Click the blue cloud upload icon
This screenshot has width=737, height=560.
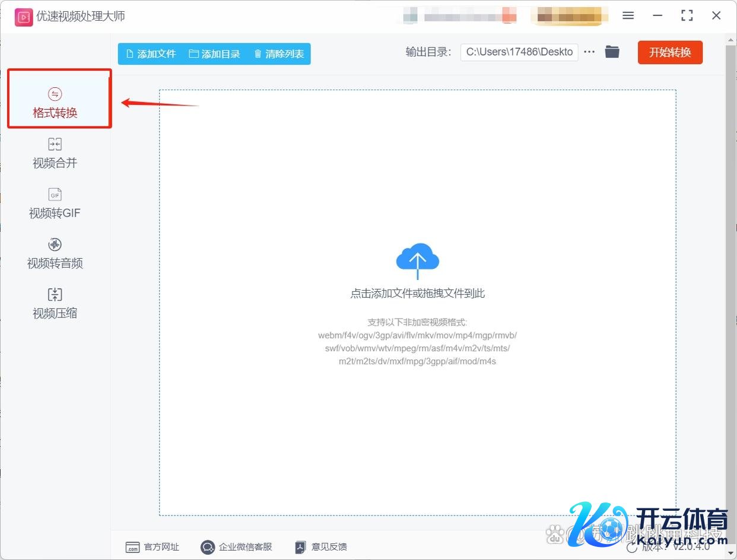(417, 260)
